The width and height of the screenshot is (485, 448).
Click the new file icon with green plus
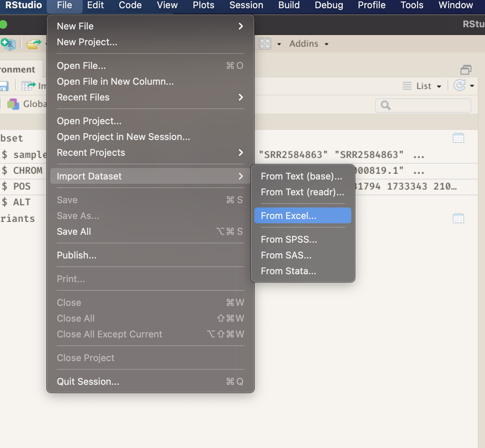tap(7, 44)
